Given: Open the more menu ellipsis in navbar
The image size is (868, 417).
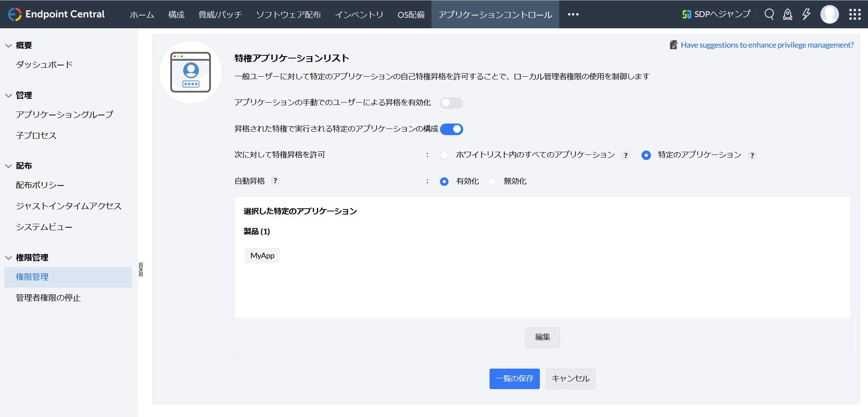Looking at the screenshot, I should pyautogui.click(x=573, y=14).
